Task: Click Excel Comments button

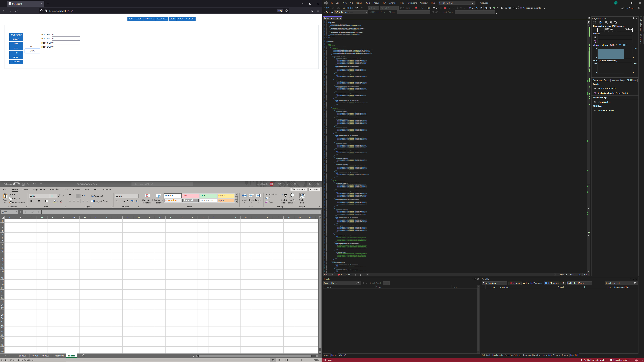Action: coord(299,189)
